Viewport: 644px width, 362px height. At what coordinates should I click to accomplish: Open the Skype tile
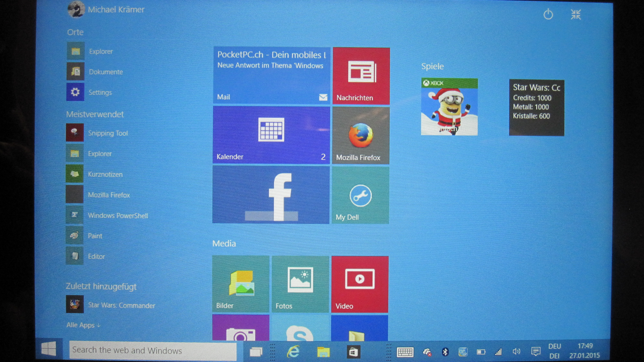pyautogui.click(x=300, y=328)
